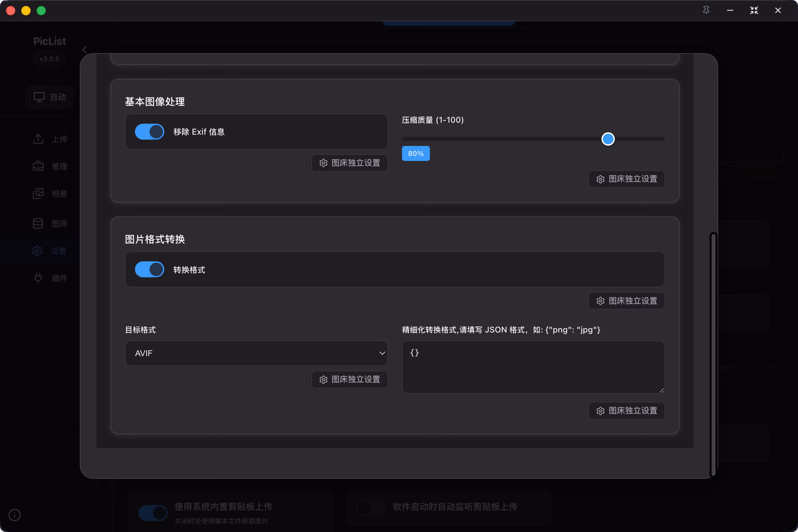Image resolution: width=798 pixels, height=532 pixels.
Task: Toggle system built-in clipboard upload switch
Action: coord(153,513)
